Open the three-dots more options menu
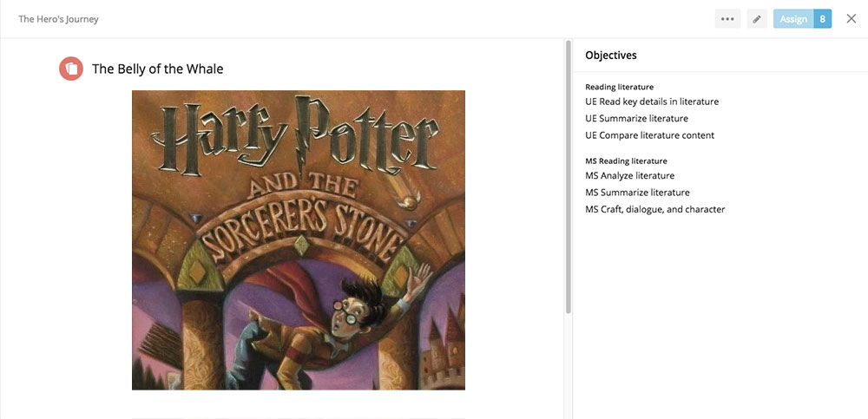This screenshot has height=419, width=868. [727, 19]
